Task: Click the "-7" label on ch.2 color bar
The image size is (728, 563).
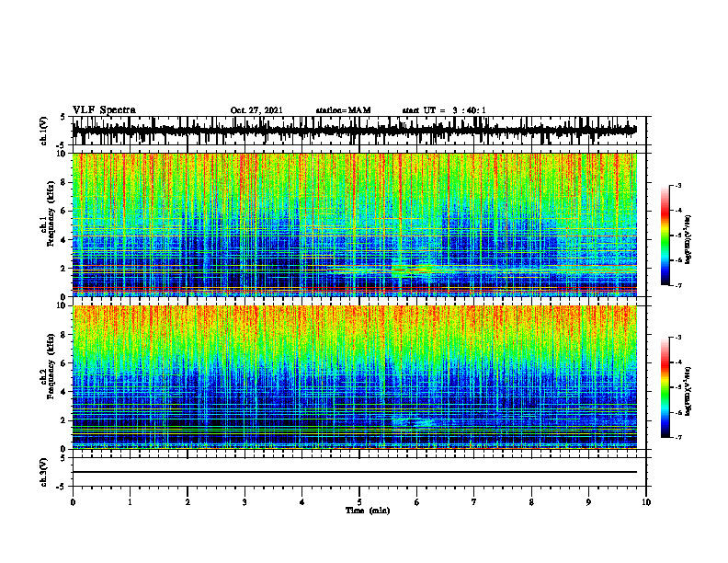Action: click(677, 437)
